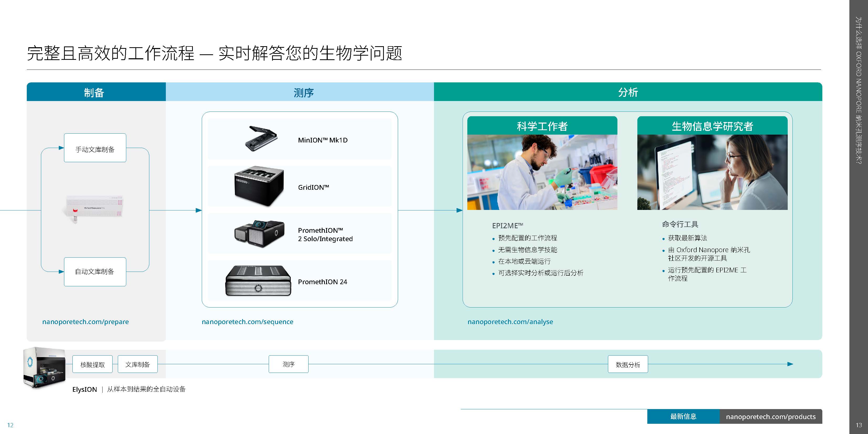868x434 pixels.
Task: Click the 数据分析 step box
Action: pos(628,364)
